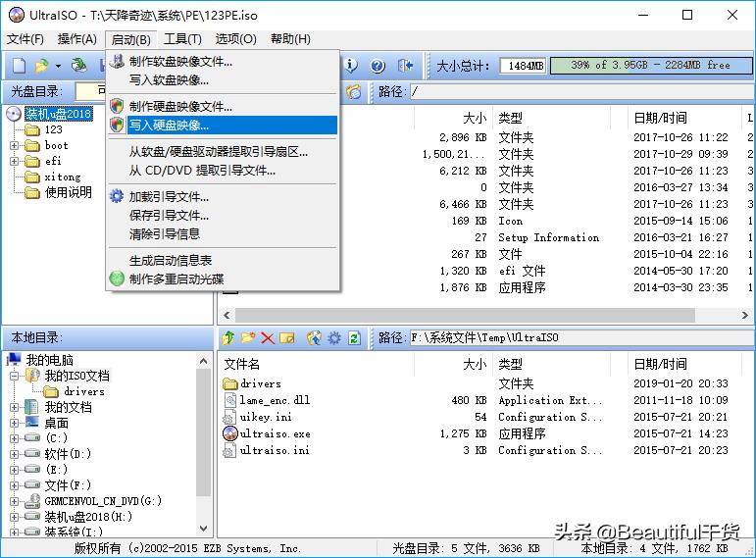Click the drivers folder icon in file list
Screen dimensions: 756x558
pyautogui.click(x=230, y=383)
